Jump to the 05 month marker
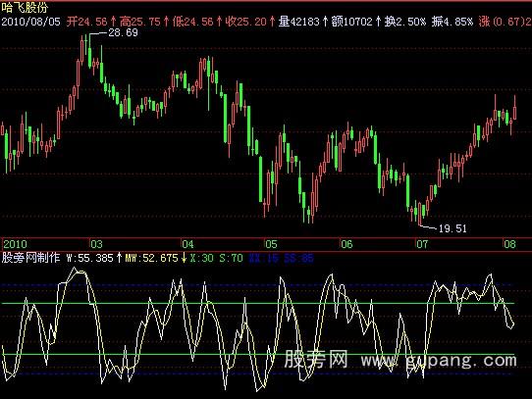The height and width of the screenshot is (399, 532). pyautogui.click(x=271, y=244)
